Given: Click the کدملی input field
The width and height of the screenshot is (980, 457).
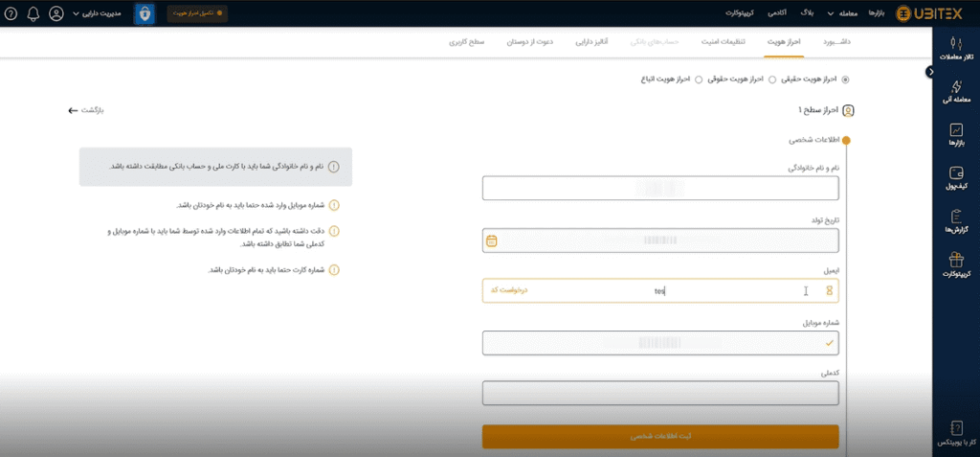Looking at the screenshot, I should point(660,393).
